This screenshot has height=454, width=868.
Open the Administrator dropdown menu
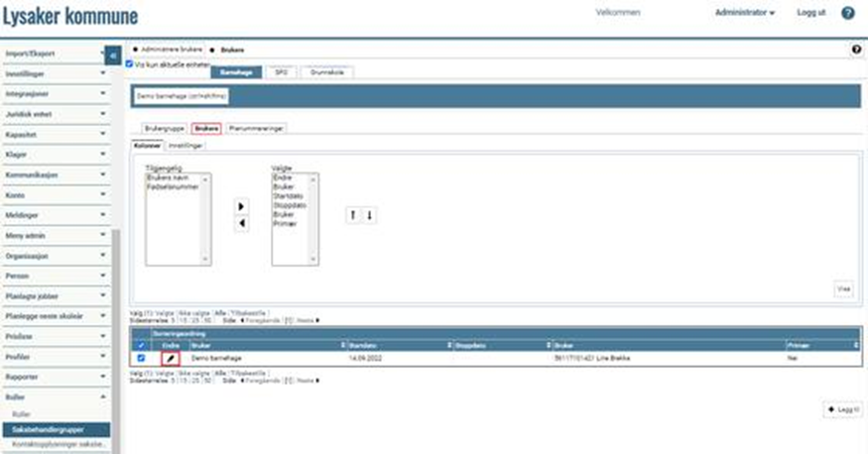(x=744, y=13)
